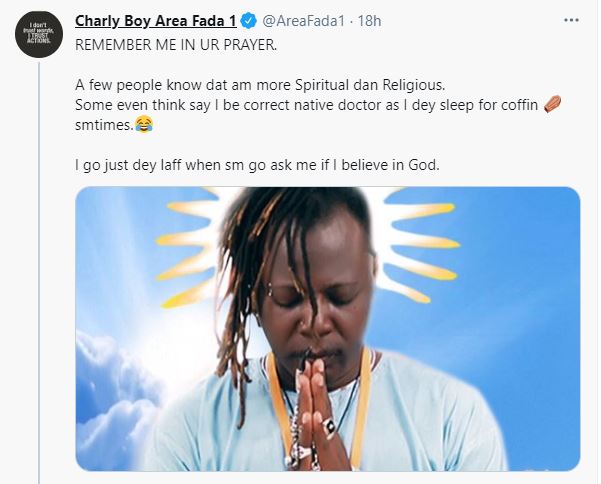Open the attached praying photo
The height and width of the screenshot is (484, 601).
click(328, 329)
